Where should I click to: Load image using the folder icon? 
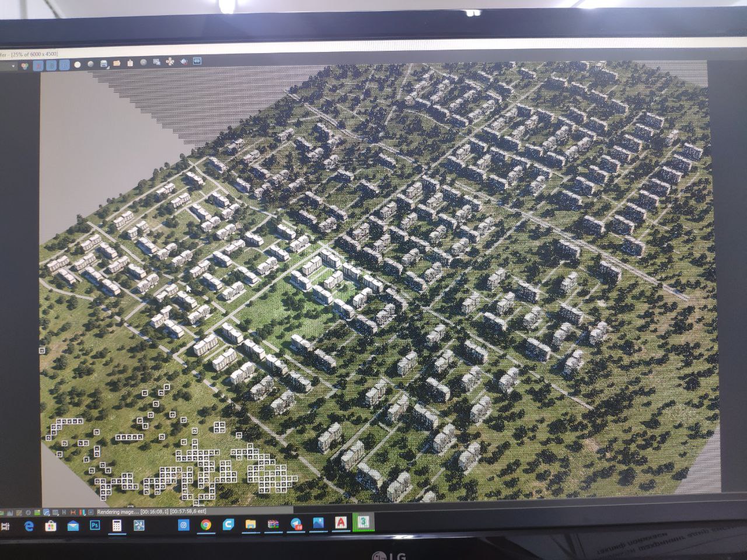coord(117,63)
